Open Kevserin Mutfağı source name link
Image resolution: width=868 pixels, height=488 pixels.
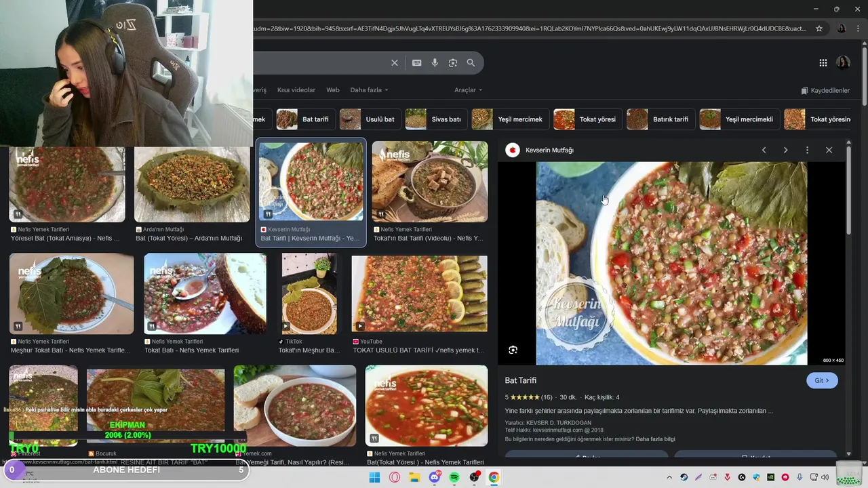point(549,150)
